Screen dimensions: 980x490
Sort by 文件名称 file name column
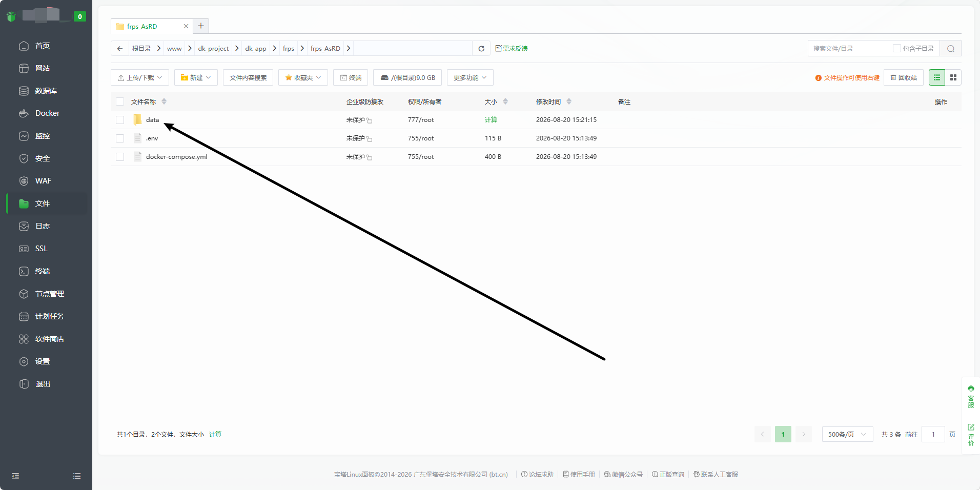(x=164, y=101)
